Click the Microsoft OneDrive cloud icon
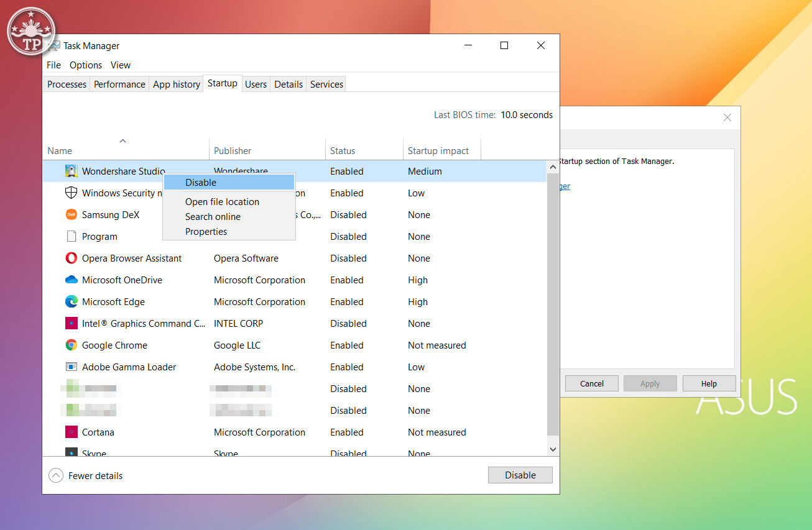Screen dimensions: 812x530 pos(72,280)
